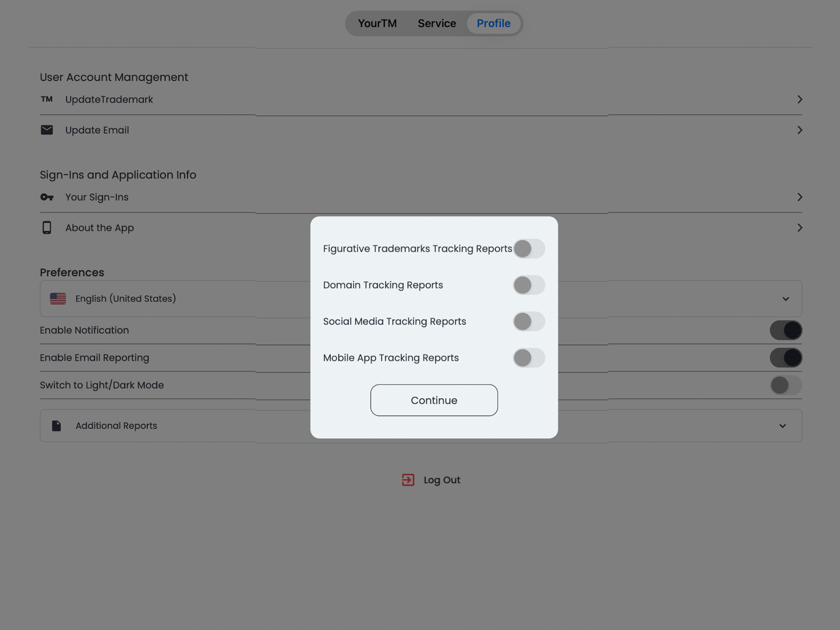
Task: Click the Additional Reports label
Action: (116, 426)
